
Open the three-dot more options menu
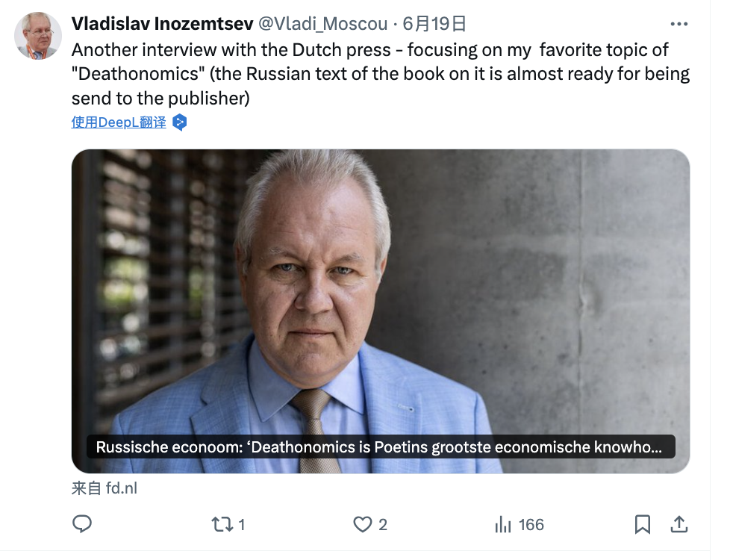[678, 24]
